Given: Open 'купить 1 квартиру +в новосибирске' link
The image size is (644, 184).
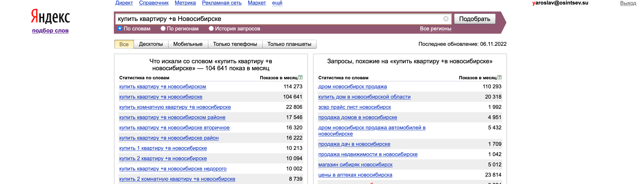Looking at the screenshot, I should click(163, 148).
